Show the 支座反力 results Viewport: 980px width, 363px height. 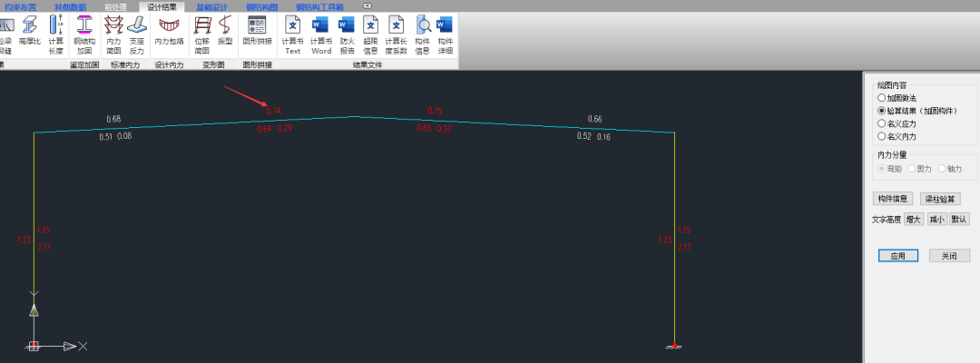click(x=137, y=35)
